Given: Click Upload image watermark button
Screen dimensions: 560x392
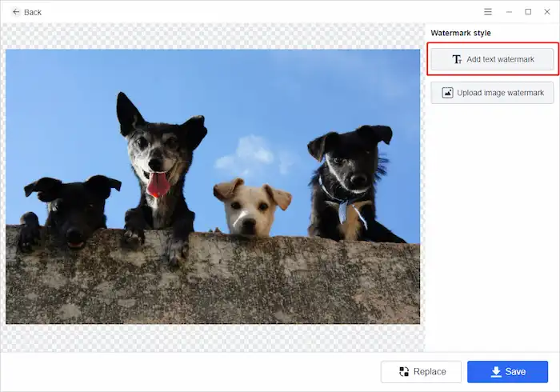Looking at the screenshot, I should 492,93.
